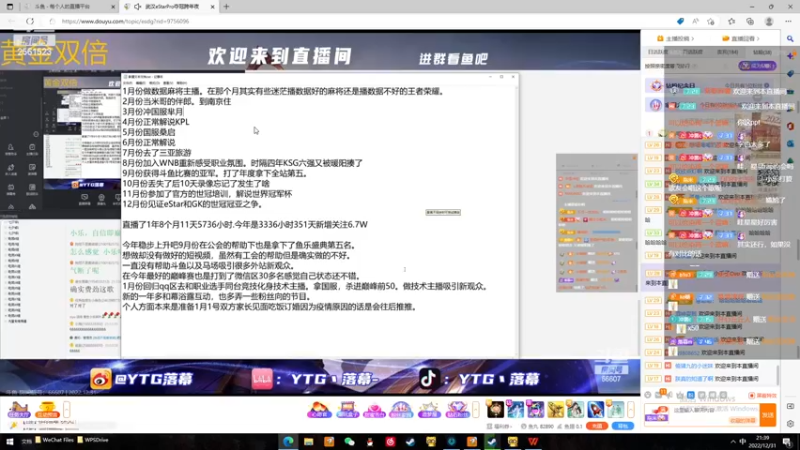Image resolution: width=800 pixels, height=450 pixels.
Task: Open Microsoft Edge from the taskbar
Action: (x=288, y=441)
